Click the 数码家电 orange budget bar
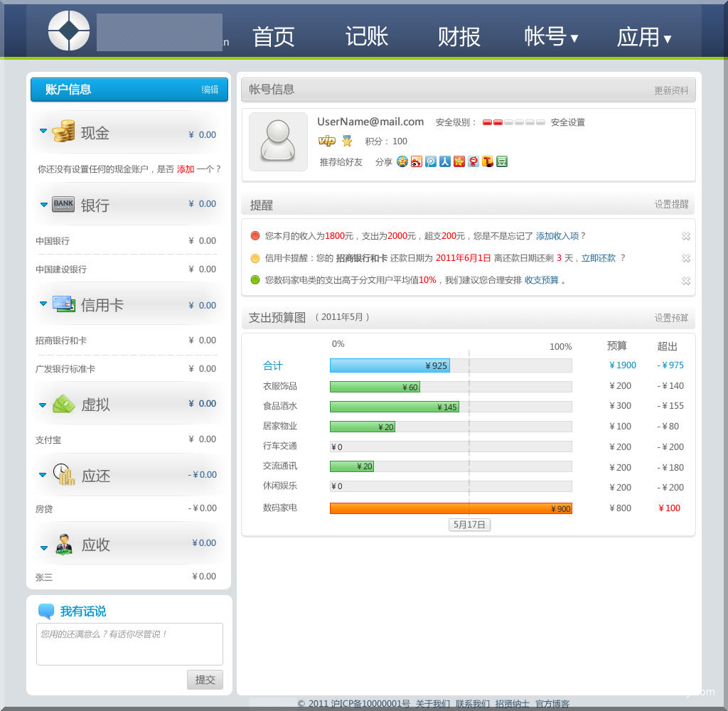Viewport: 728px width, 711px height. [x=451, y=508]
